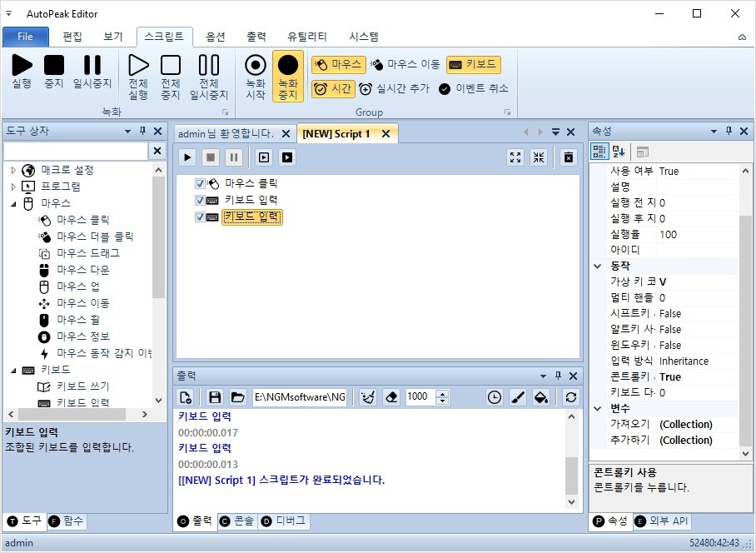The height and width of the screenshot is (553, 756).
Task: Collapse the 마우스 tree node
Action: (x=13, y=203)
